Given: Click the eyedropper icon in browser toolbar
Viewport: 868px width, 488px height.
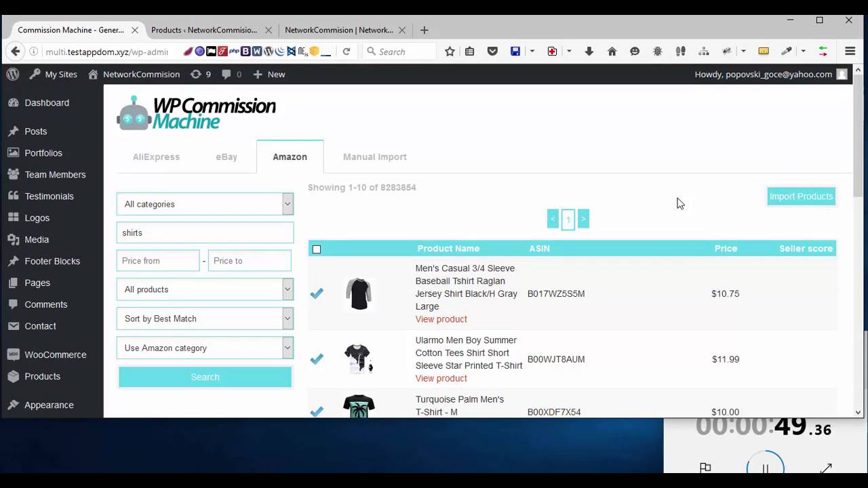Looking at the screenshot, I should (x=787, y=52).
